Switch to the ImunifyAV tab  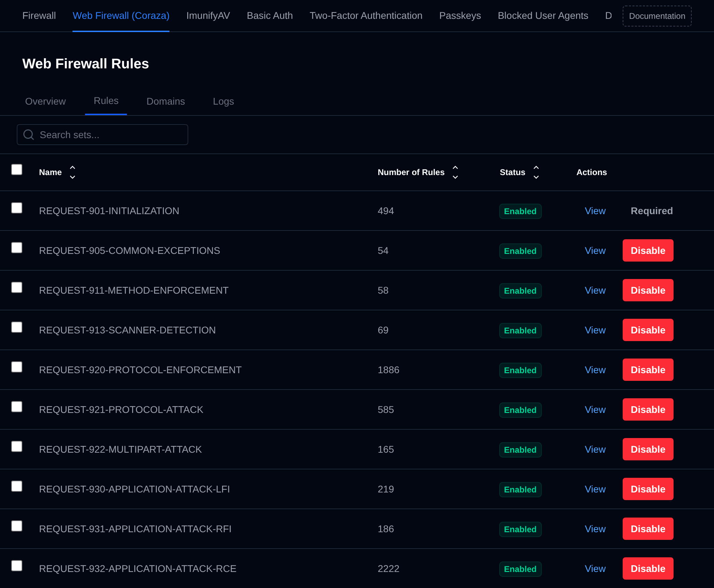tap(208, 16)
